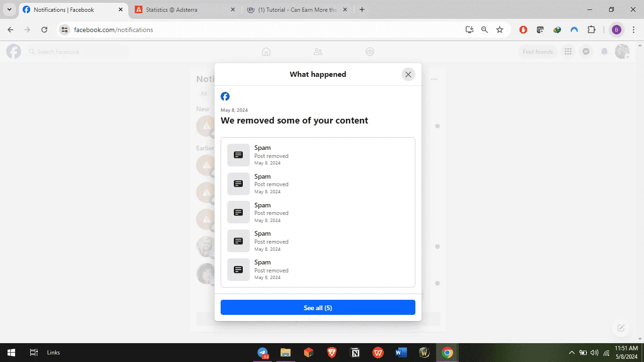Open the taskbar clock and date

627,353
